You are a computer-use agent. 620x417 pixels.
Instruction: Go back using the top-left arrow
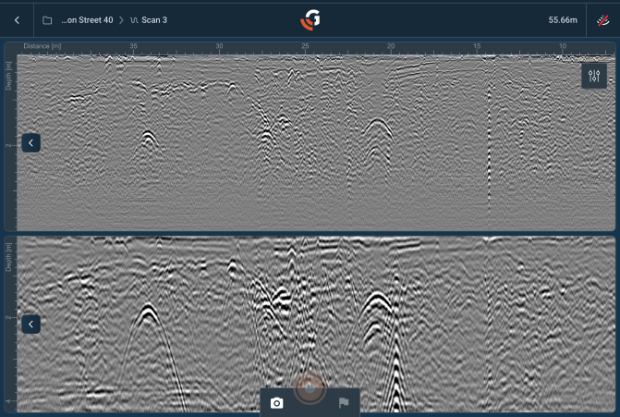click(x=17, y=20)
